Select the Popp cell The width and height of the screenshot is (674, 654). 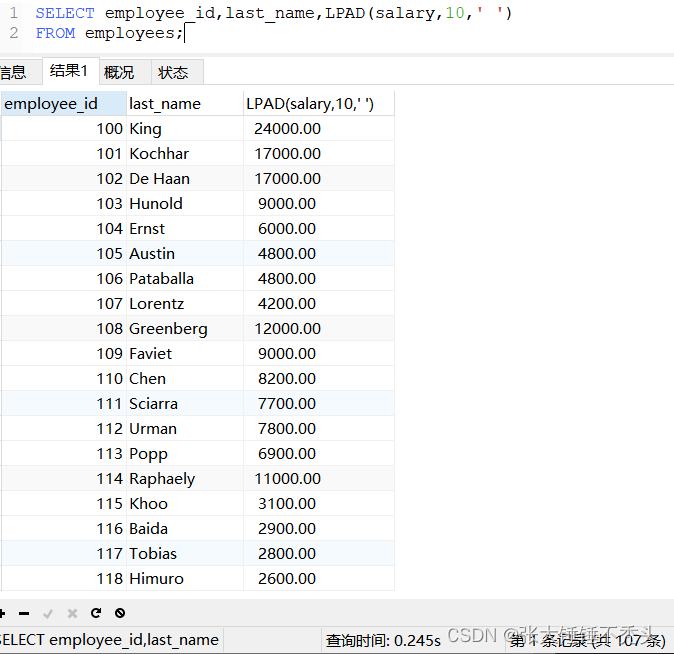point(185,453)
